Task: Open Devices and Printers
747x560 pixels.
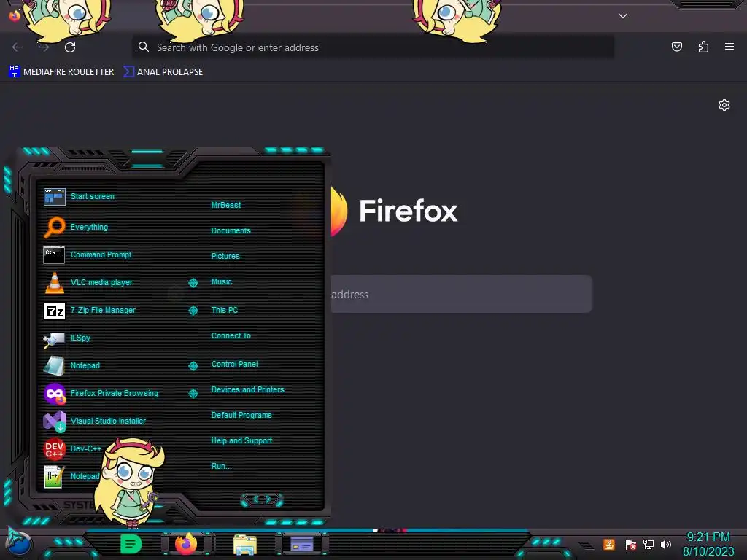Action: click(x=247, y=389)
